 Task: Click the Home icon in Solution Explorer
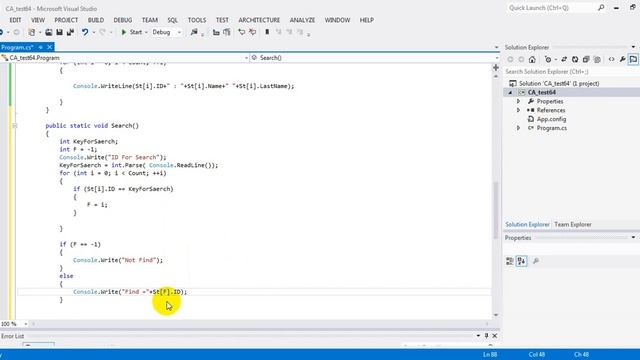click(532, 60)
